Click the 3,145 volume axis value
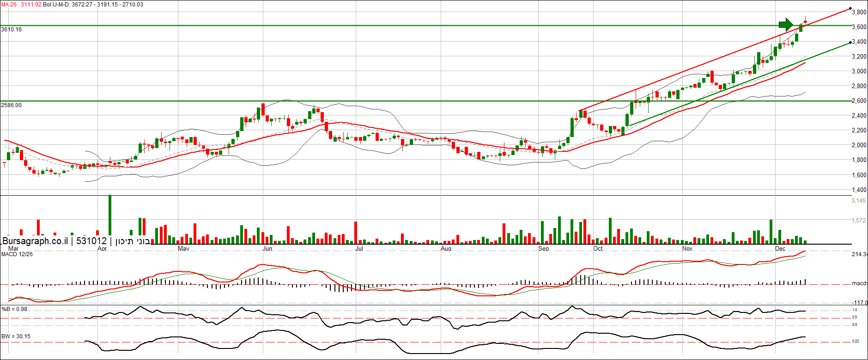The width and height of the screenshot is (868, 360). tap(858, 201)
